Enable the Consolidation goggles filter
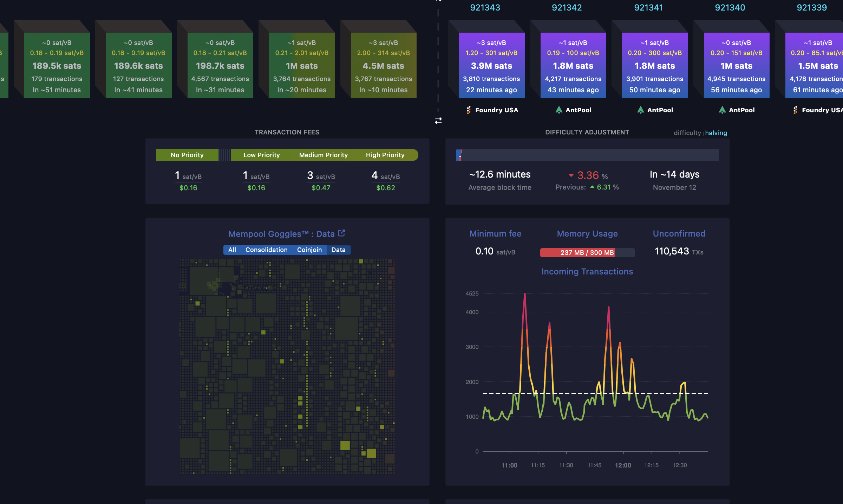Image resolution: width=843 pixels, height=504 pixels. pyautogui.click(x=266, y=250)
